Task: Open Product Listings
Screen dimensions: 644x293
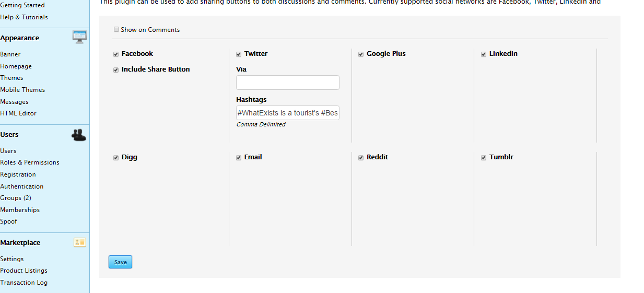Action: click(x=24, y=271)
